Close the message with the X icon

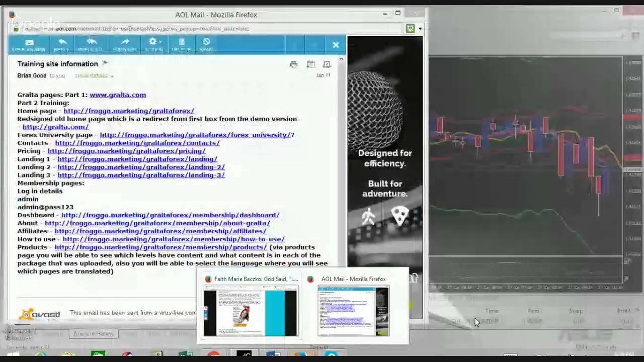point(336,45)
